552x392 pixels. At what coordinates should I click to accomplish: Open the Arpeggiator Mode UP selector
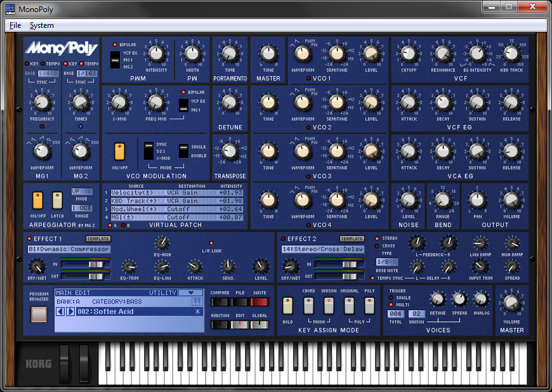[81, 192]
